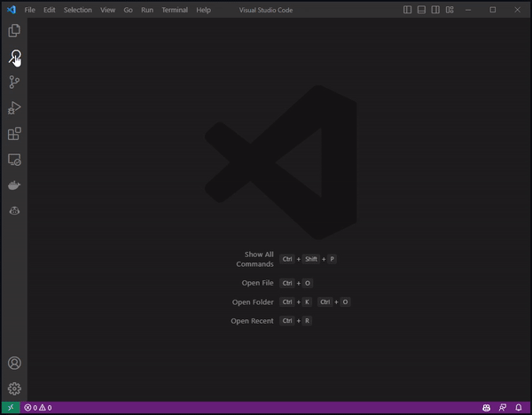Click the K key hint for Open Folder
This screenshot has width=532, height=415.
tap(307, 302)
